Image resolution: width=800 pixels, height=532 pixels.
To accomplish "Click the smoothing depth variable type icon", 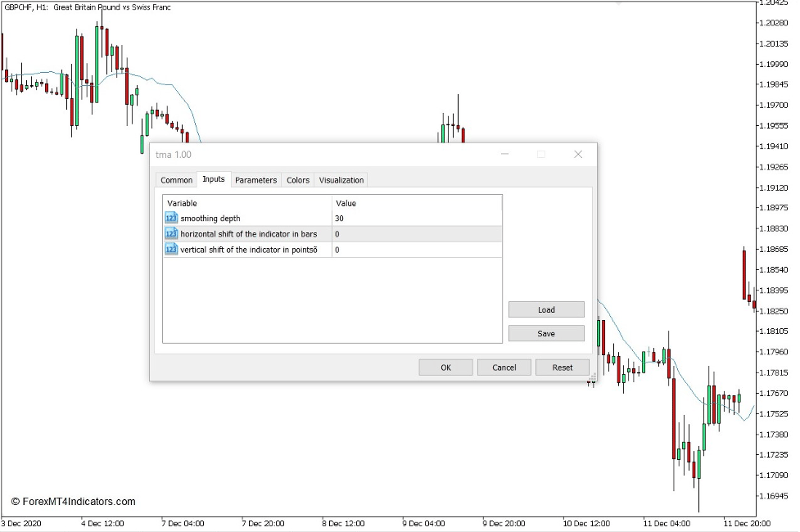I will 171,219.
